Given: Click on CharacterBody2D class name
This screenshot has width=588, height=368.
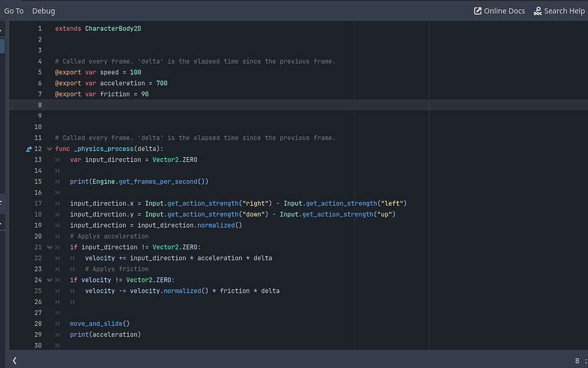Looking at the screenshot, I should tap(113, 29).
